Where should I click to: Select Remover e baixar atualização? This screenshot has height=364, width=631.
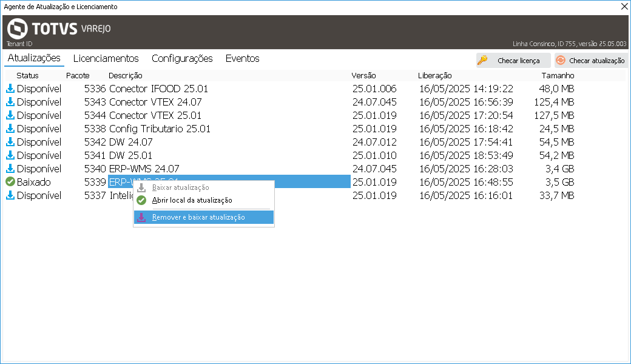tap(204, 217)
